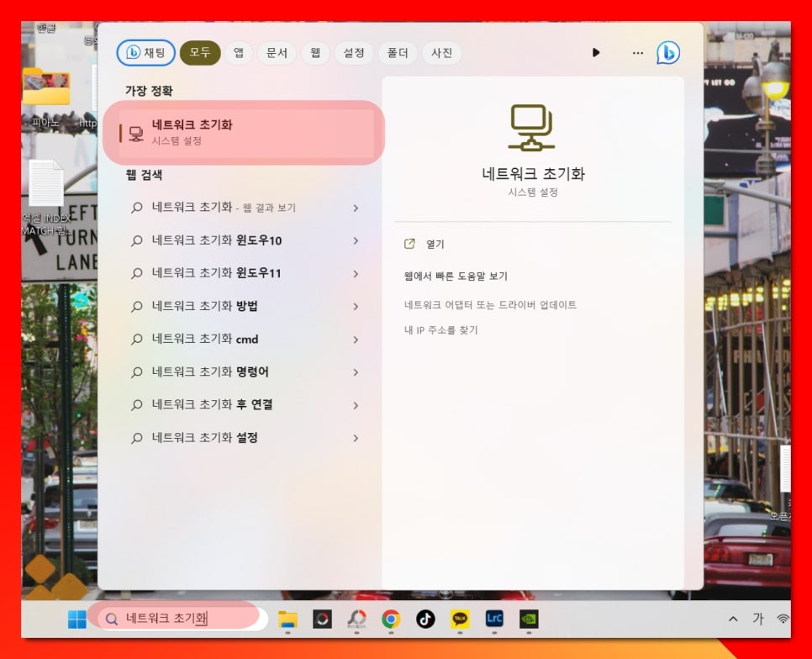
Task: Switch to the 사진 filter tab
Action: pyautogui.click(x=442, y=53)
